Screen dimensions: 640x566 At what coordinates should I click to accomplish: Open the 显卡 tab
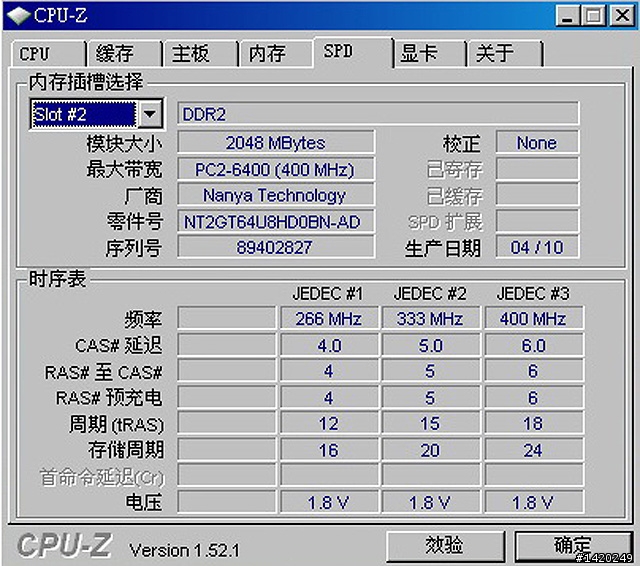(430, 53)
